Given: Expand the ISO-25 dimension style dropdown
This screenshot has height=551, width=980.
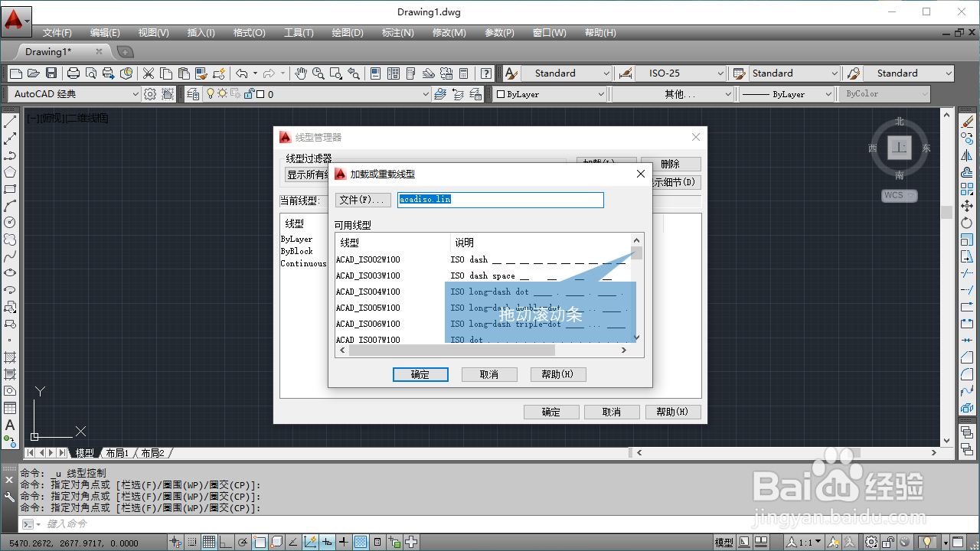Looking at the screenshot, I should point(720,73).
